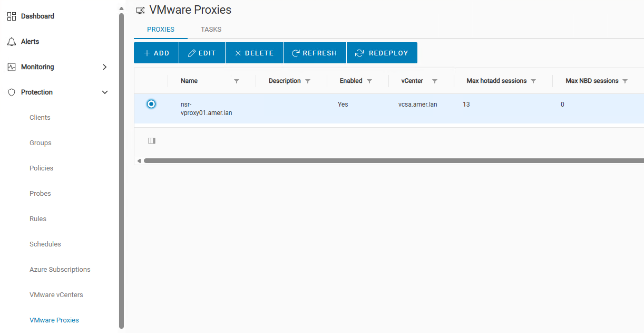Click the Alerts bell icon

pos(12,41)
